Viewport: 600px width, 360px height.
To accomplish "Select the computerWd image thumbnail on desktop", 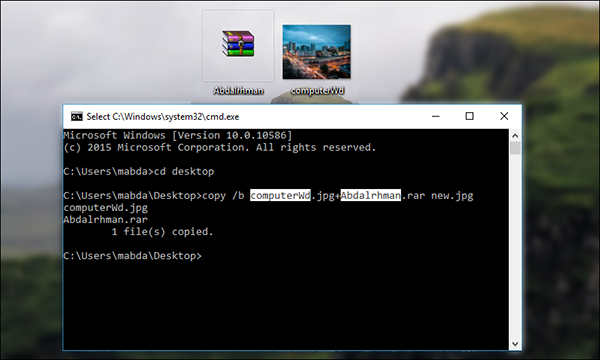I will click(316, 52).
